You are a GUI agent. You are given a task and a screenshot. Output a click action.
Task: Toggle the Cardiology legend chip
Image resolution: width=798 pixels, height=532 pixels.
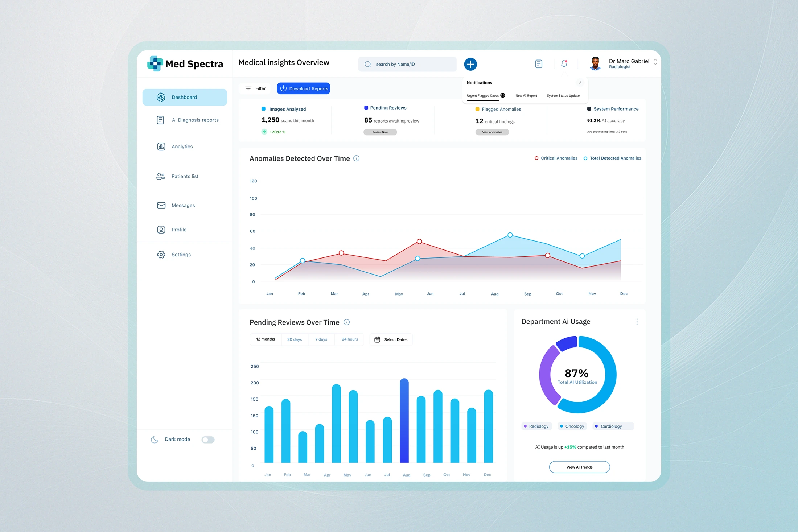(613, 426)
